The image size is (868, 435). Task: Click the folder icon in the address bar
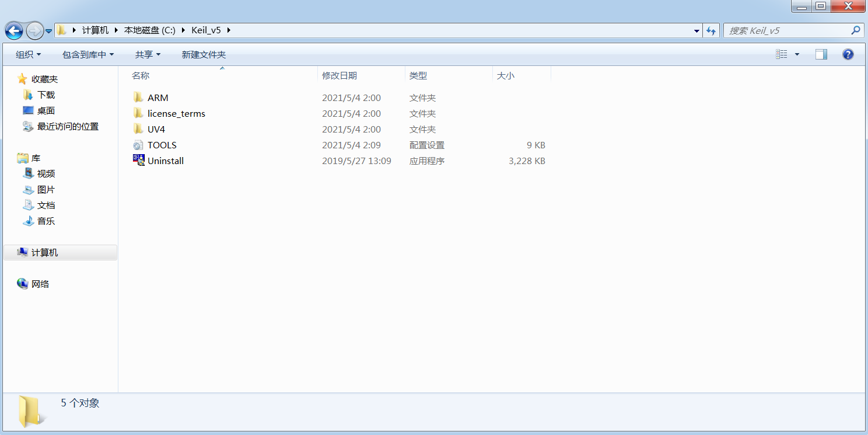click(62, 30)
